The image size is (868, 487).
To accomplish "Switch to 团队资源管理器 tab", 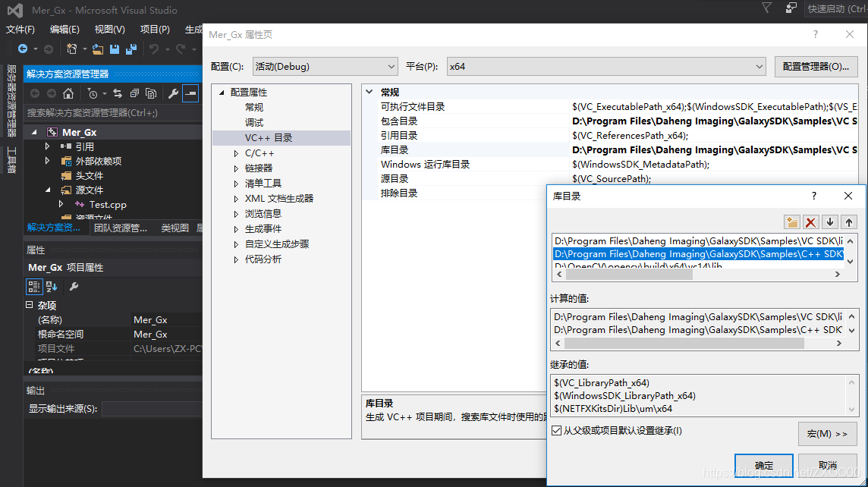I will click(120, 228).
